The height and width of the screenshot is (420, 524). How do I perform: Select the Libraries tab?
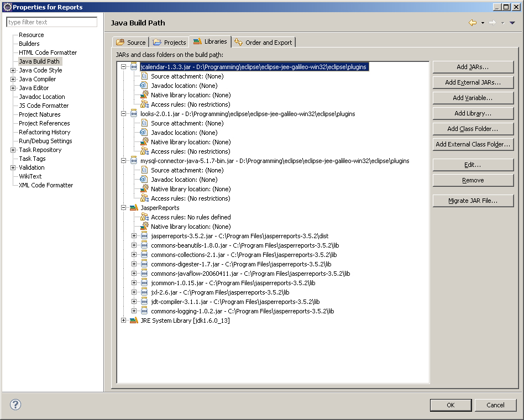[210, 41]
